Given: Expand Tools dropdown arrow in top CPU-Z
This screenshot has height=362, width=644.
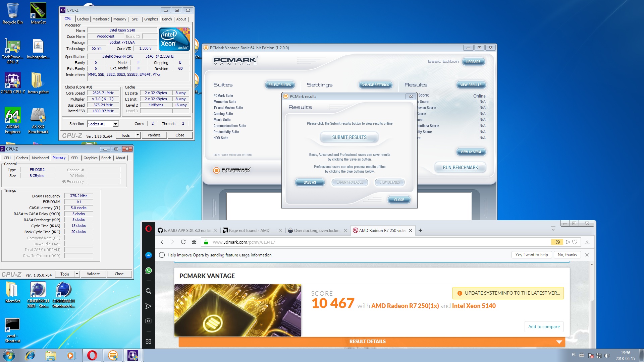Looking at the screenshot, I should (x=137, y=135).
